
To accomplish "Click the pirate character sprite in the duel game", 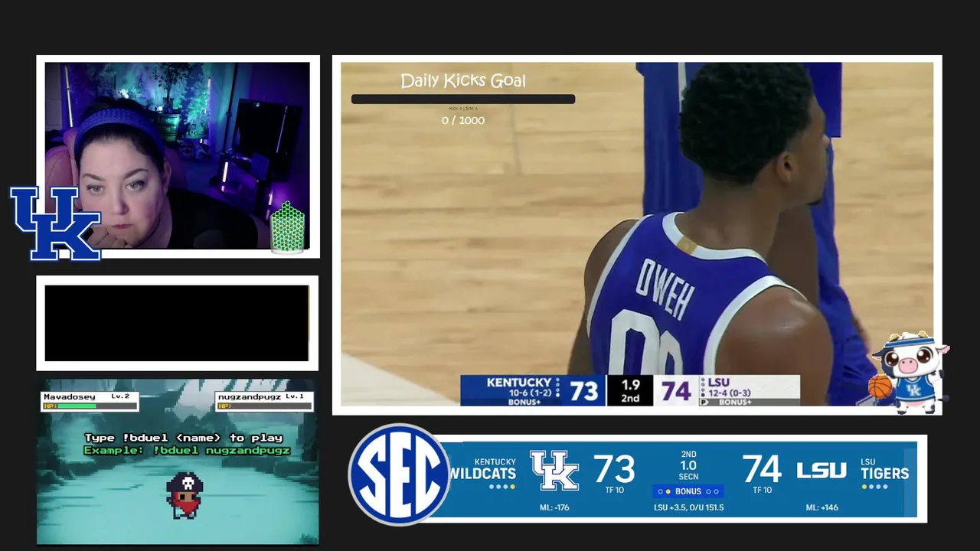I will point(184,495).
